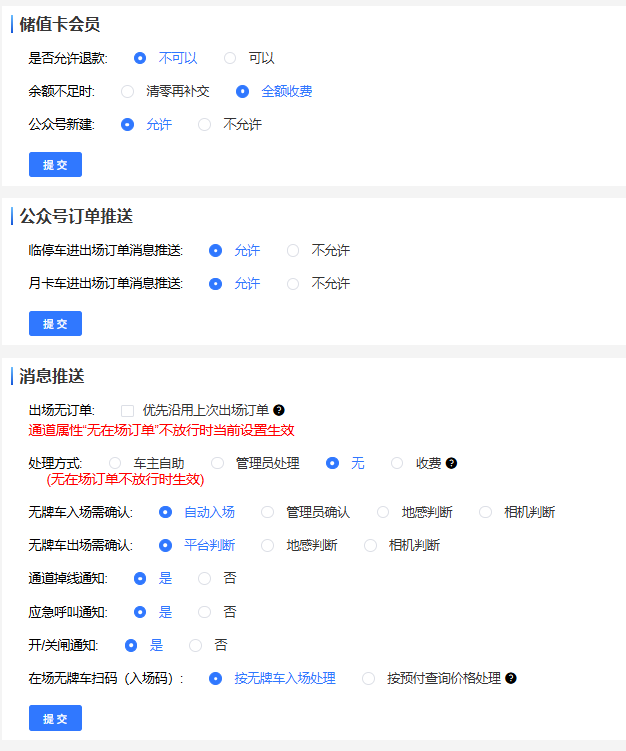Check the 优先沿用上次出场订单 checkbox
This screenshot has width=626, height=751.
pyautogui.click(x=127, y=411)
